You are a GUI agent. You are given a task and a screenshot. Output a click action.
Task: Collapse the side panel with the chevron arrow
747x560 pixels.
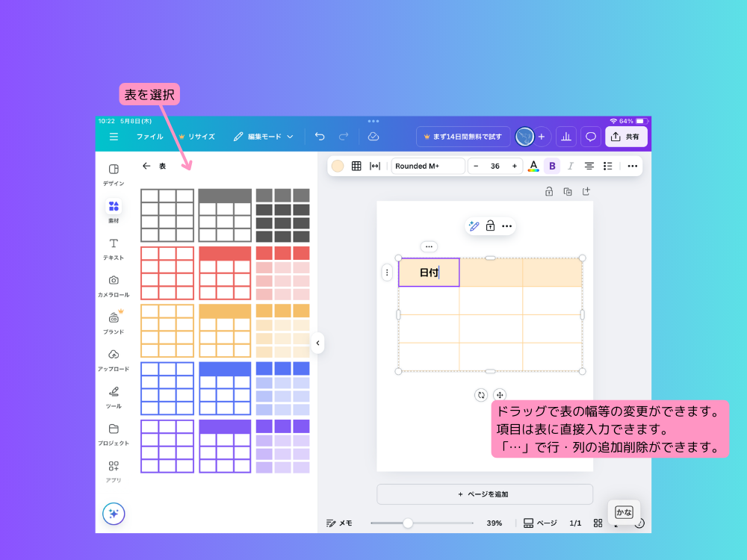[x=317, y=343]
